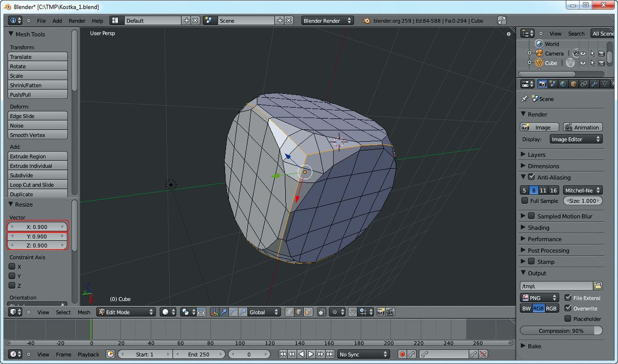Open the Image Editor display dropdown
618x364 pixels.
[576, 139]
